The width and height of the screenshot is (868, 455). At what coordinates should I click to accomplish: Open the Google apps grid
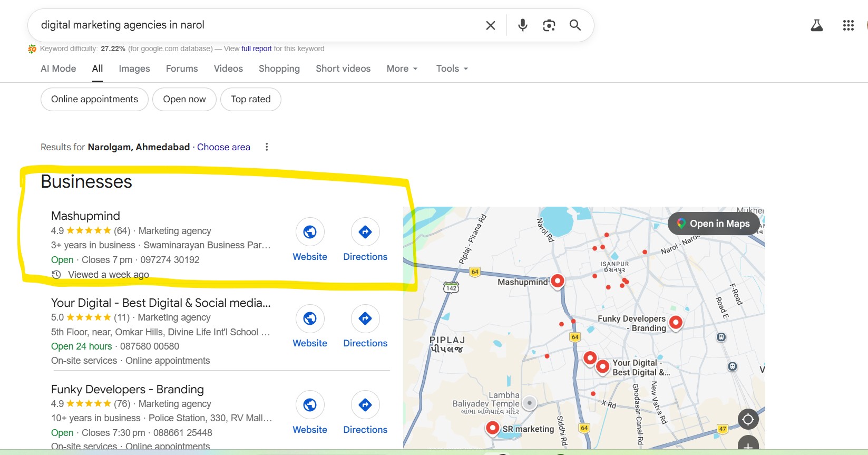pos(848,25)
